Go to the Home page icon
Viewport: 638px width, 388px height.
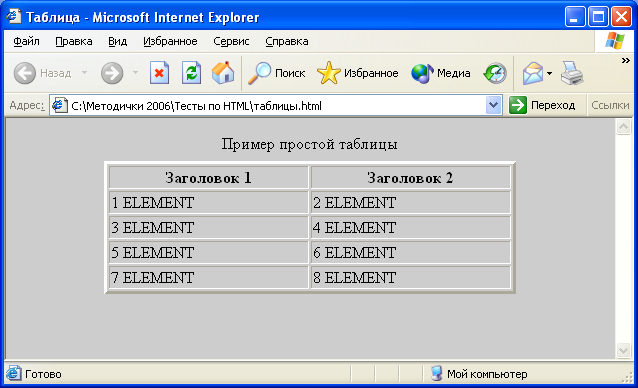pos(223,73)
